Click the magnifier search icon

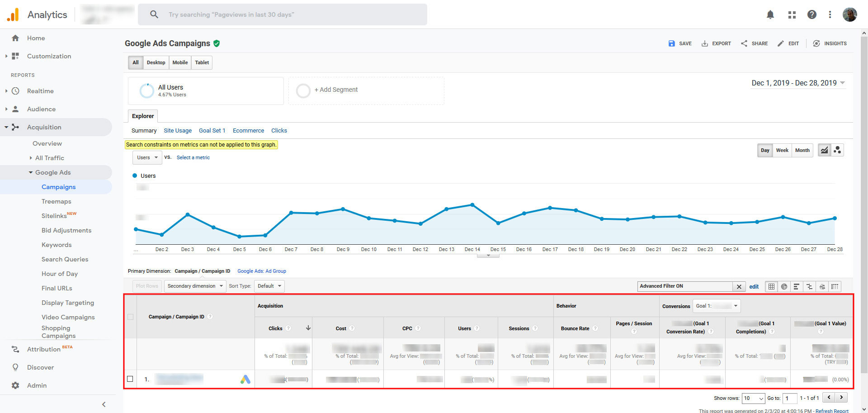click(x=154, y=14)
